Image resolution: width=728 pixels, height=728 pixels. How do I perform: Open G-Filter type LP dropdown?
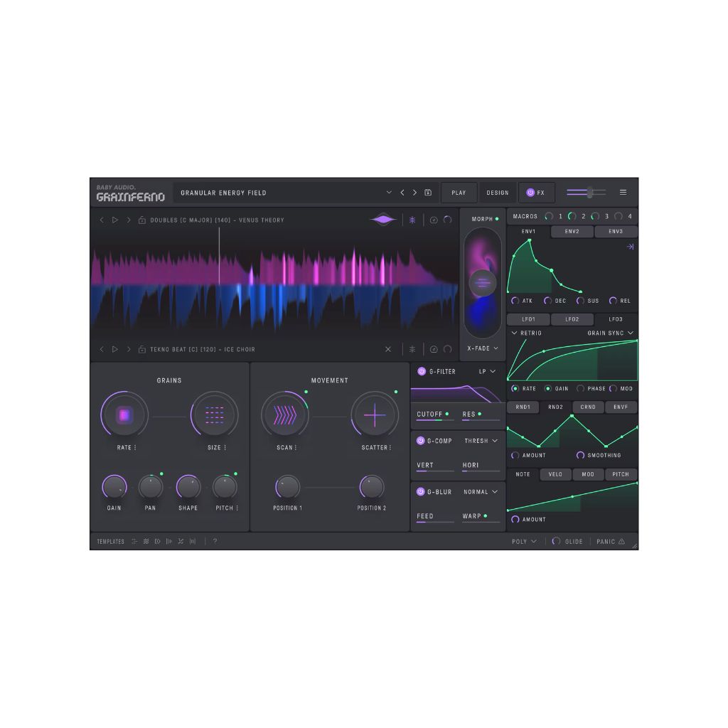[488, 371]
